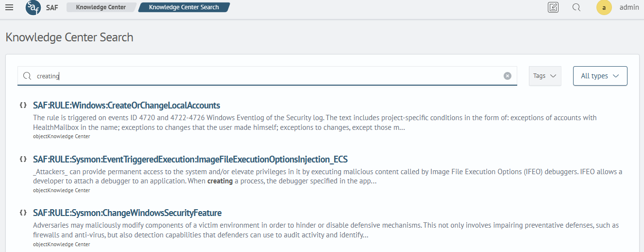The height and width of the screenshot is (252, 644).
Task: Open SAF:RULE:Windows:CreateOrChangeLocalAccounts result
Action: (127, 105)
